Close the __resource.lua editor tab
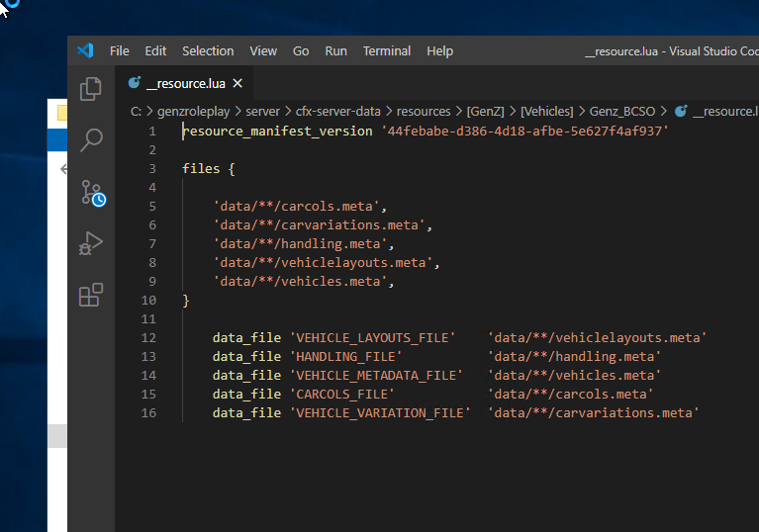 (x=237, y=83)
